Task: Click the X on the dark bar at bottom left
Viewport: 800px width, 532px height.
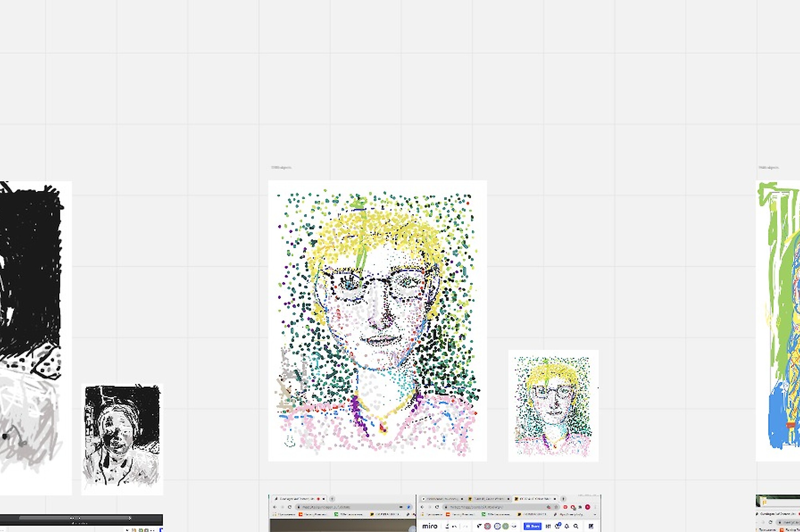Action: pos(130,518)
